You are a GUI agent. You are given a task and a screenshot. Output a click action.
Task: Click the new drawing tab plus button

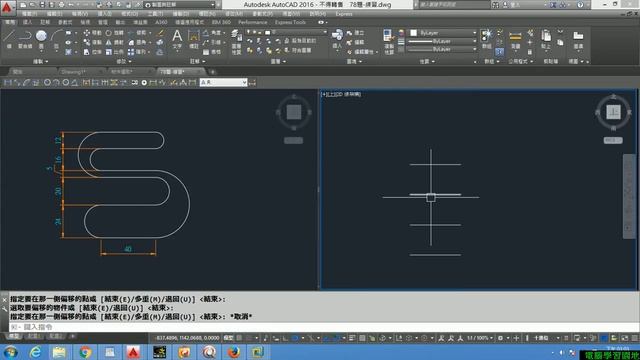(212, 72)
